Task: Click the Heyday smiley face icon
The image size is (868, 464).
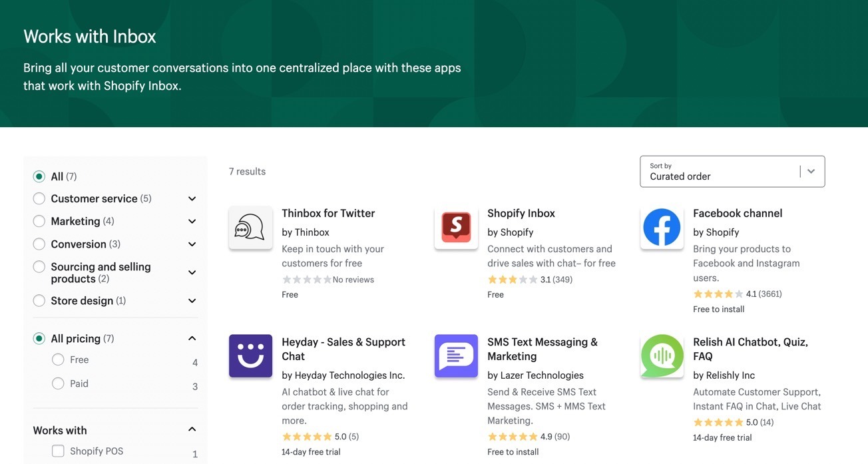Action: coord(250,356)
